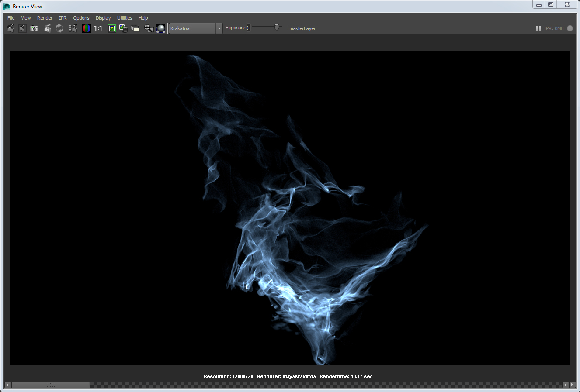Open the Render menu

[45, 18]
